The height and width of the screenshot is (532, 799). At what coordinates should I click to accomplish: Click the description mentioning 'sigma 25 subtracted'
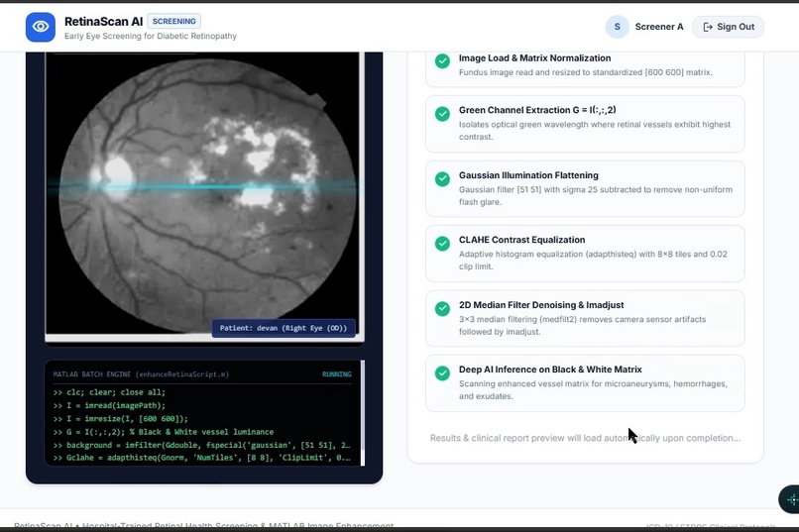tap(596, 196)
